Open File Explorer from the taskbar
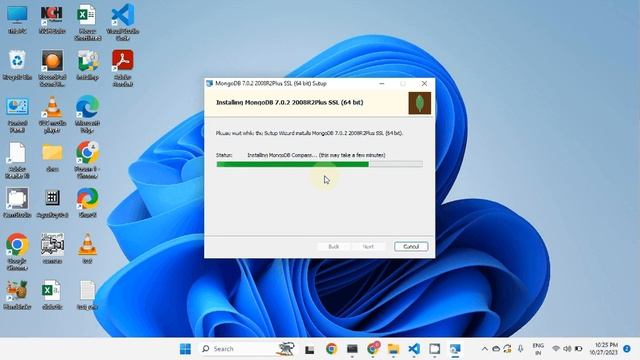The image size is (640, 360). 393,349
